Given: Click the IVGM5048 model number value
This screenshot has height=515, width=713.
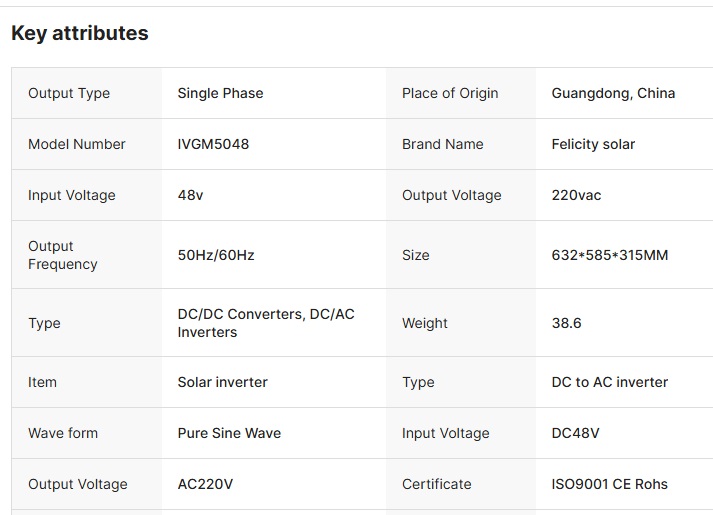Looking at the screenshot, I should pyautogui.click(x=213, y=144).
